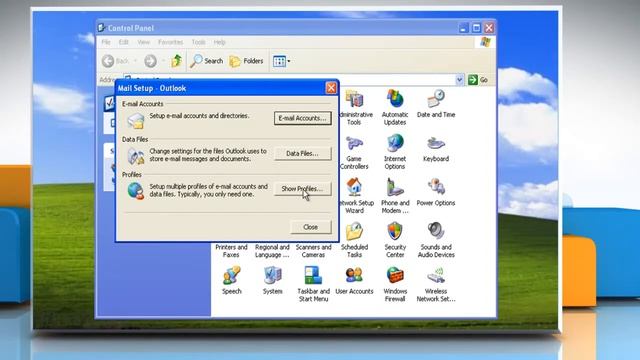Click the Data Files section icon

point(136,156)
